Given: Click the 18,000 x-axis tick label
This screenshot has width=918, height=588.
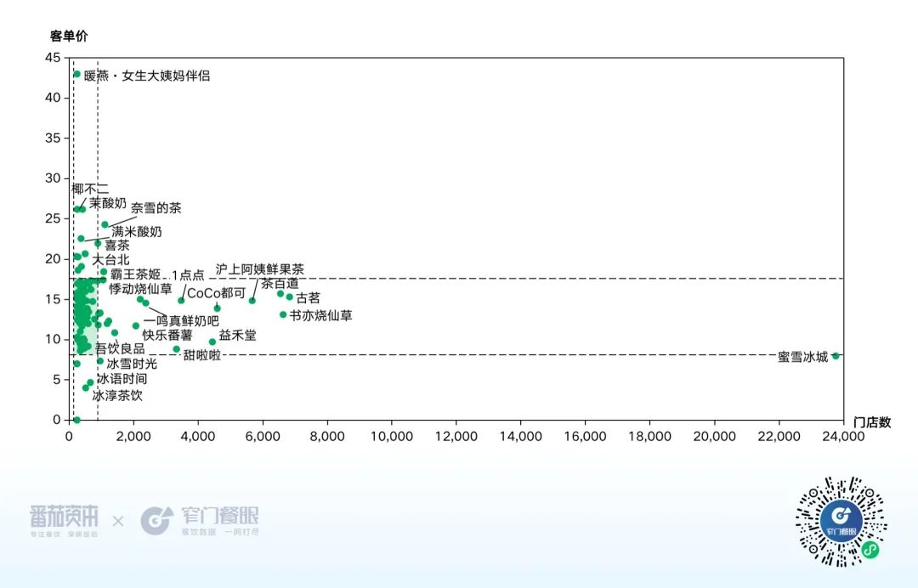Looking at the screenshot, I should click(650, 437).
